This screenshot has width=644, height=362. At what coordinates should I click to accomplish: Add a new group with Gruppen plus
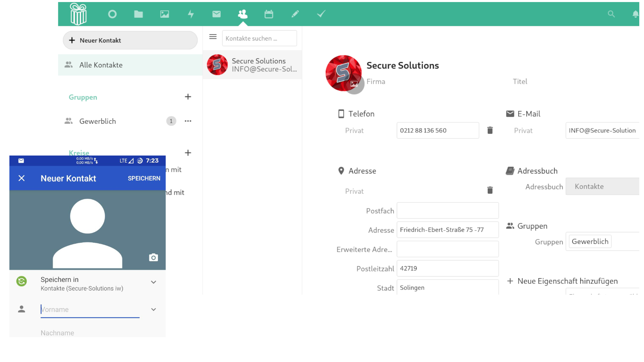pos(188,97)
